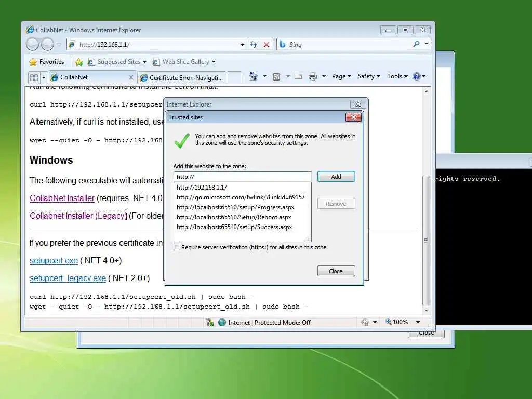Viewport: 532px width, 399px height.
Task: Click the Remove button
Action: click(x=336, y=204)
